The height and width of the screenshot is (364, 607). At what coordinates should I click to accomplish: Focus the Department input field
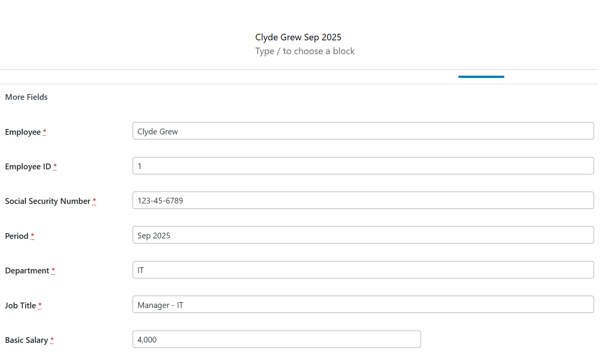click(x=363, y=270)
